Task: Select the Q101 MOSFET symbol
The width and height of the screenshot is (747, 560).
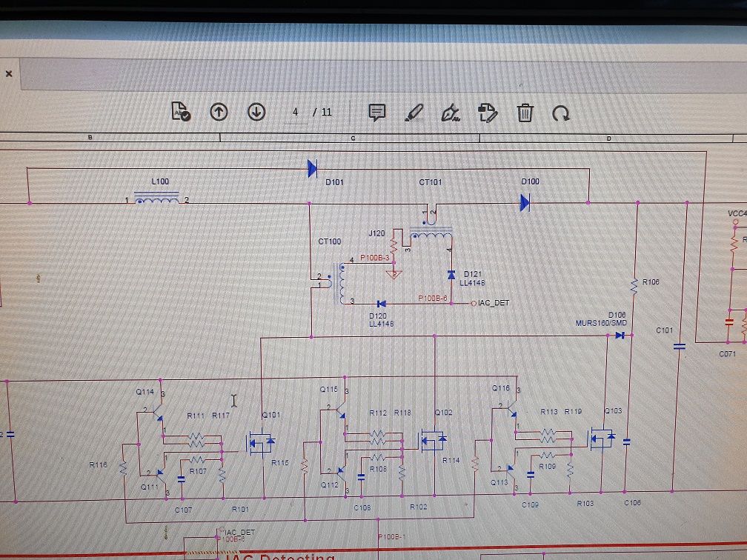Action: tap(260, 443)
